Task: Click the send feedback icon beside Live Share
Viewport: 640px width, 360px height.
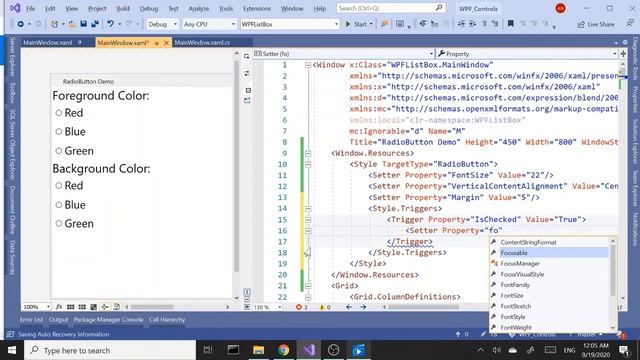Action: point(630,24)
